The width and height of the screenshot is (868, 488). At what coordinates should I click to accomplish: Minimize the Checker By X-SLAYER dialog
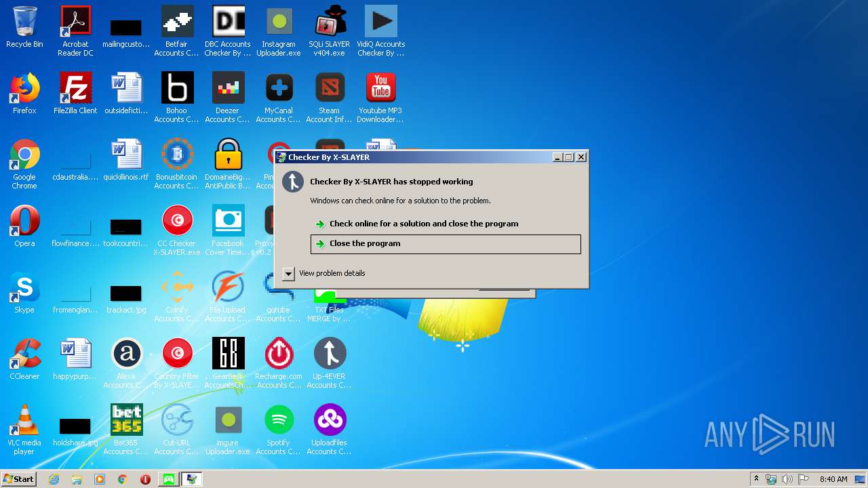(557, 157)
